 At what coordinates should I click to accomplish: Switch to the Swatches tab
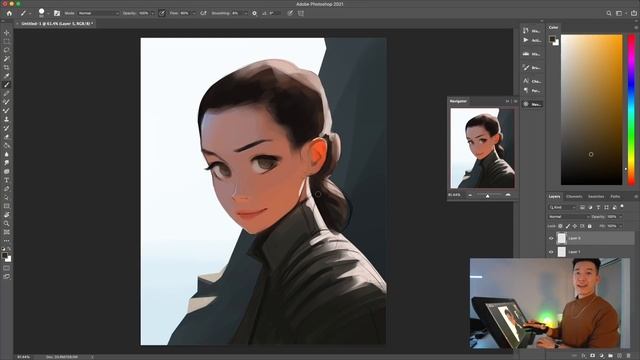pyautogui.click(x=596, y=197)
